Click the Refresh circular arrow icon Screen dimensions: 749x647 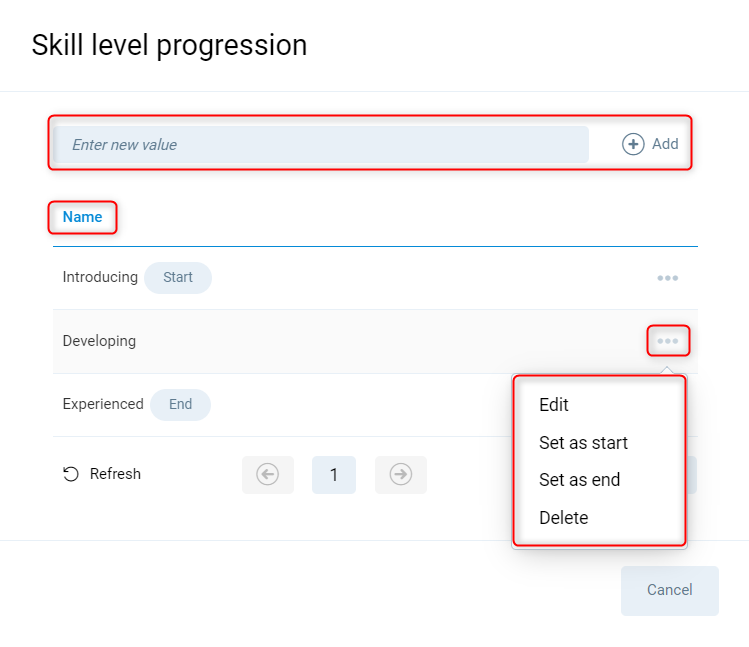coord(71,474)
